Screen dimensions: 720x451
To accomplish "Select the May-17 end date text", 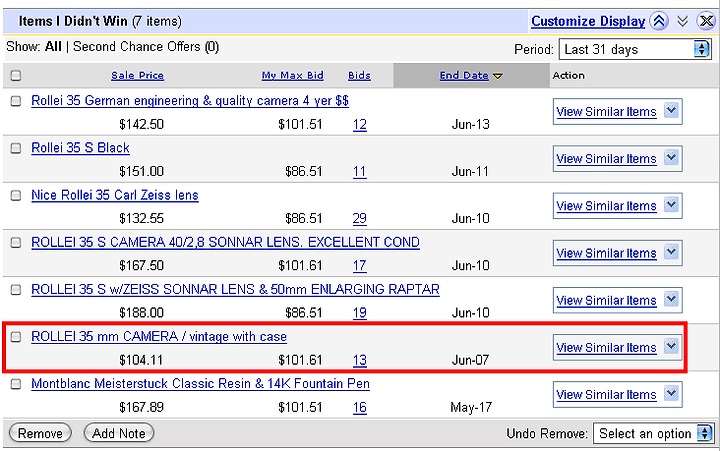I will pos(471,407).
